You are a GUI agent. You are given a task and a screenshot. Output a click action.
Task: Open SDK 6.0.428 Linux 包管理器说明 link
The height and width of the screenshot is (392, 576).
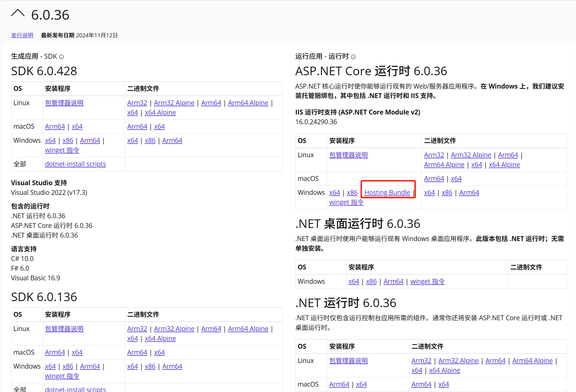pos(64,103)
